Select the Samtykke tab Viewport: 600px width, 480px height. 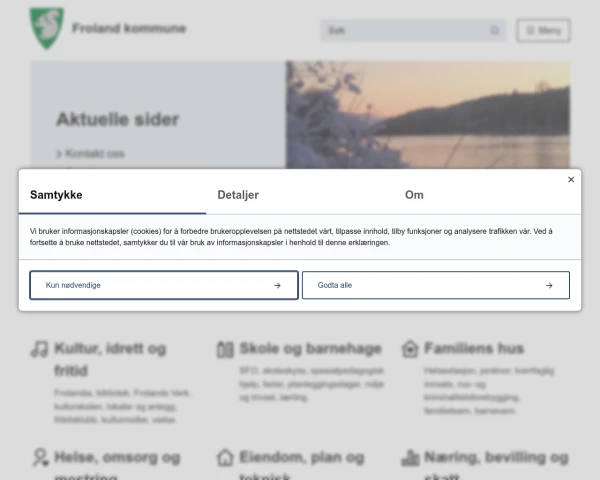pyautogui.click(x=56, y=195)
